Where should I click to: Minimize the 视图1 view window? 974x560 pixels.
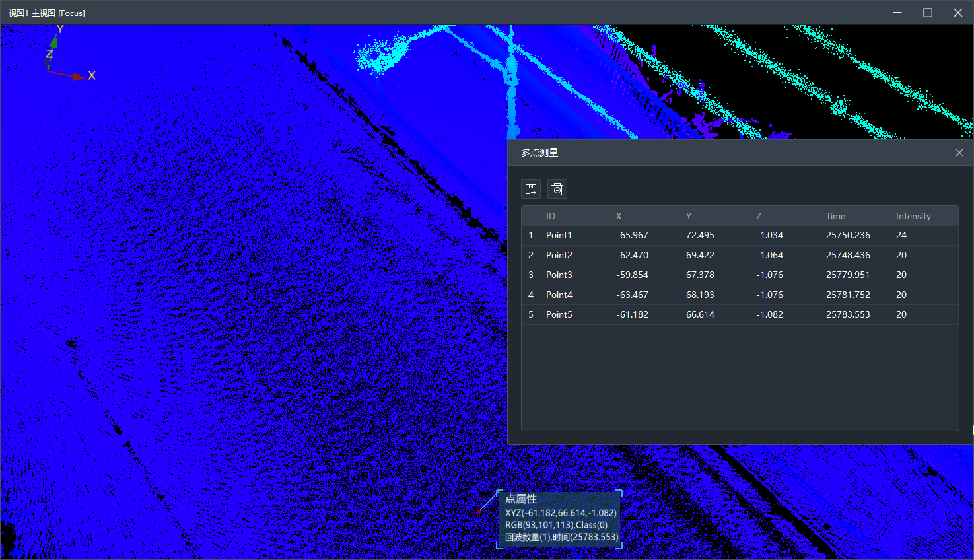click(897, 13)
